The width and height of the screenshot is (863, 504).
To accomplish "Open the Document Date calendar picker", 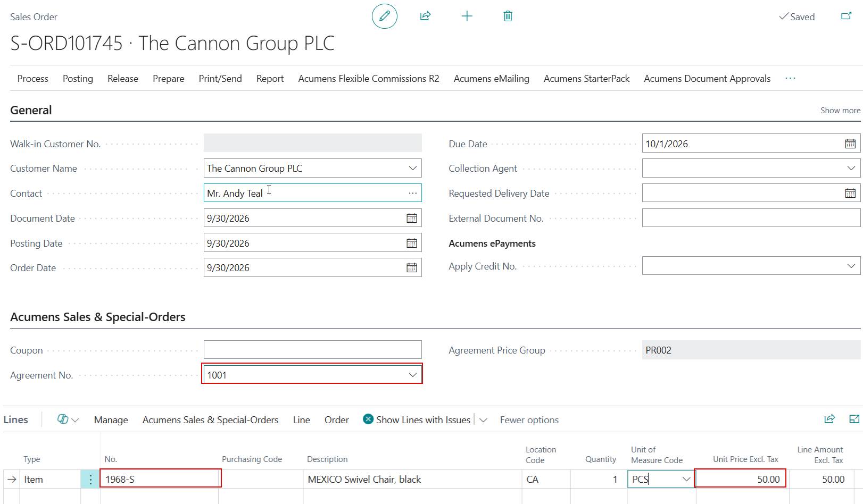I will click(x=412, y=218).
